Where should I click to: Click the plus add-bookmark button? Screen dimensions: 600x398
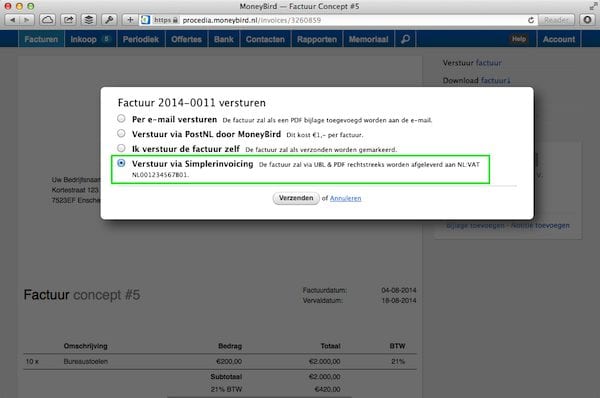tap(130, 20)
